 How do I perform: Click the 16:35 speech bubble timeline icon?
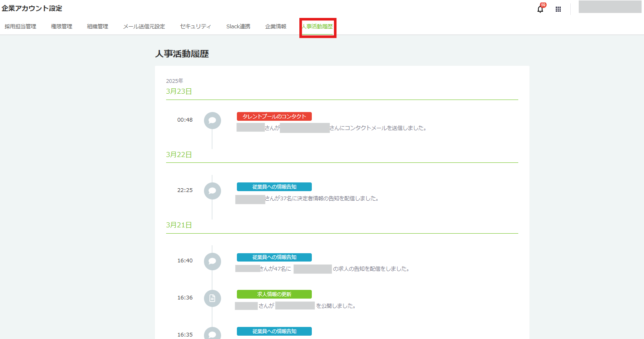[212, 334]
